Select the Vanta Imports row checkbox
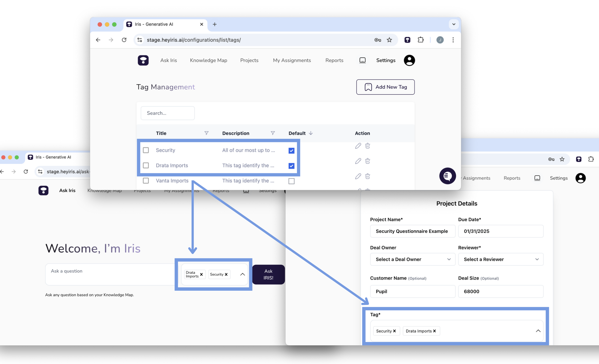Viewport: 599px width, 364px height. tap(146, 181)
